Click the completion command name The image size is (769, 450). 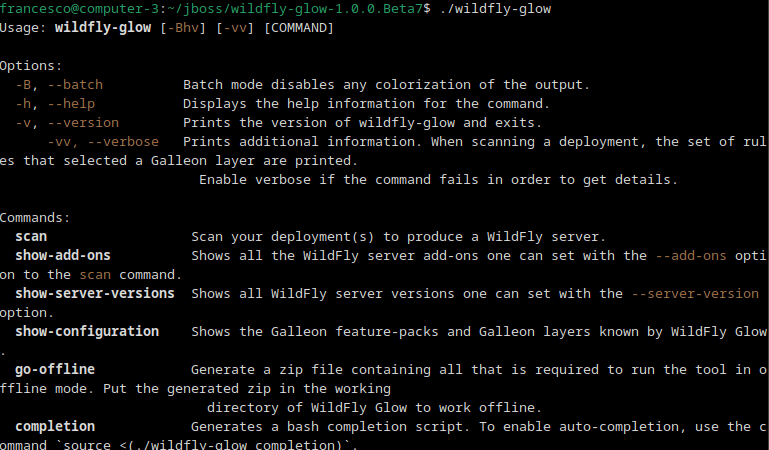pyautogui.click(x=55, y=427)
